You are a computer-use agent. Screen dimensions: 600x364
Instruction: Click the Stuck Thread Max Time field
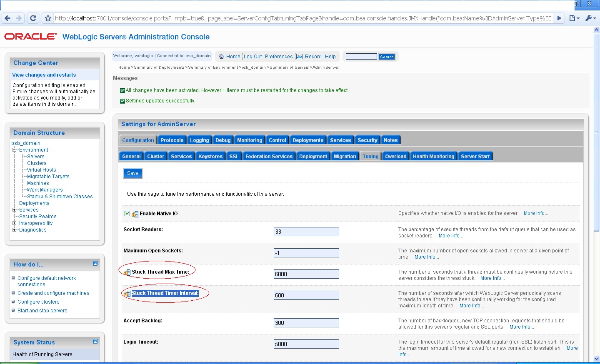(x=306, y=274)
